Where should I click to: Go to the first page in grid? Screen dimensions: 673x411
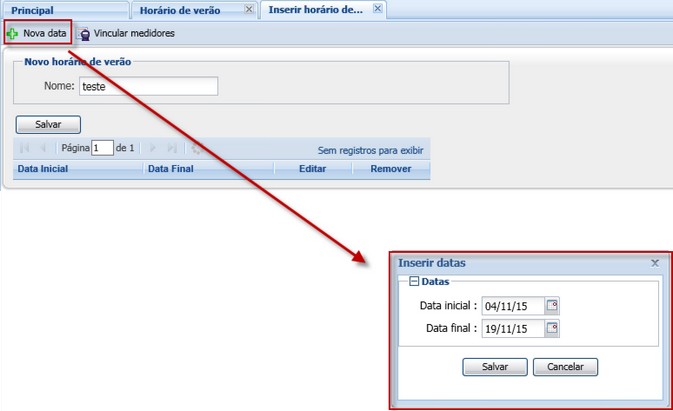coord(25,148)
